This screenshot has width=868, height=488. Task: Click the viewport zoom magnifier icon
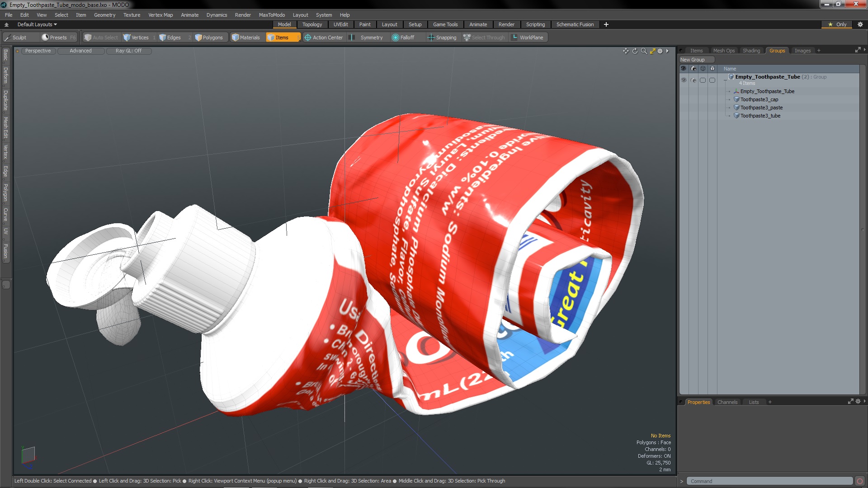click(644, 51)
